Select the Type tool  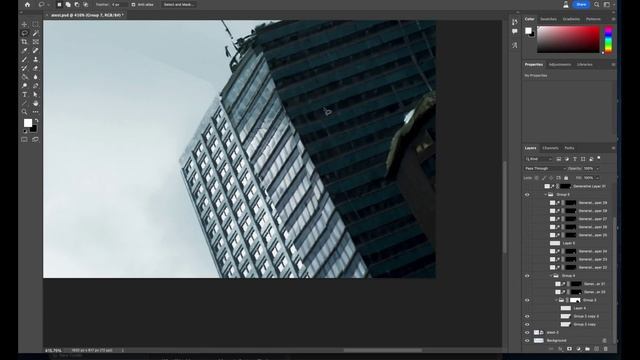24,94
